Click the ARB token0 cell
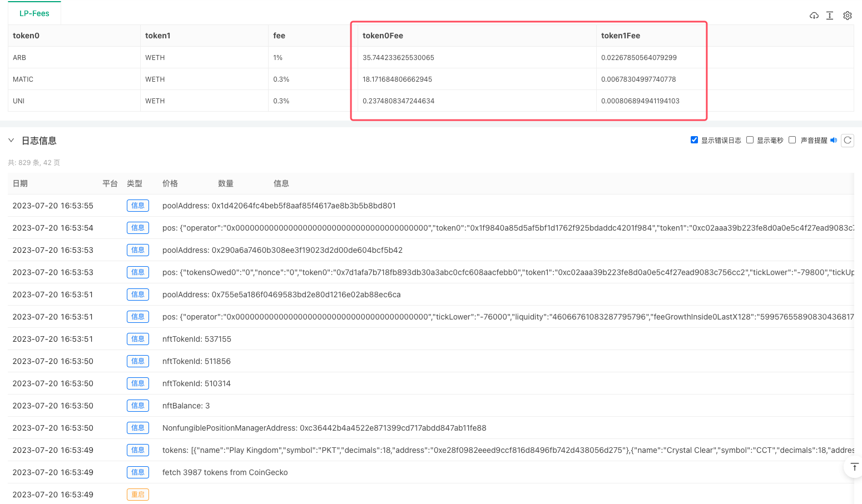The image size is (862, 504). 19,58
